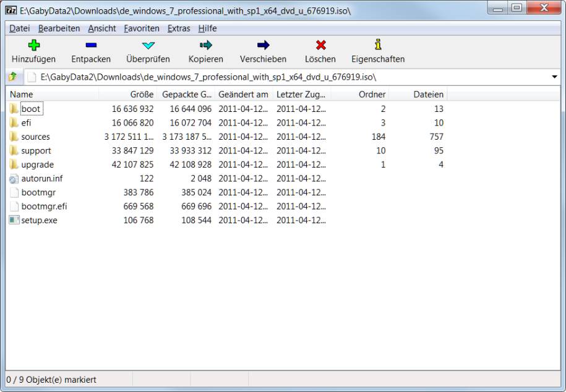Open the Ansicht menu
This screenshot has height=392, width=566.
(x=102, y=28)
